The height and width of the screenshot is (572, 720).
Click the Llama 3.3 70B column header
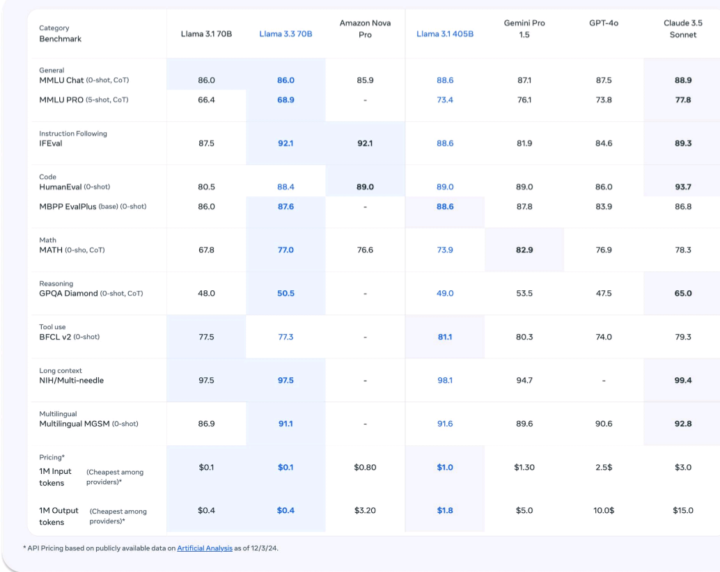tap(285, 33)
